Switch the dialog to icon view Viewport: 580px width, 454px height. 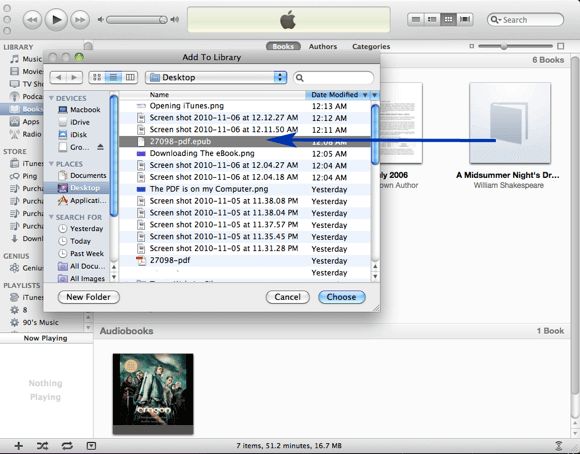[x=97, y=77]
